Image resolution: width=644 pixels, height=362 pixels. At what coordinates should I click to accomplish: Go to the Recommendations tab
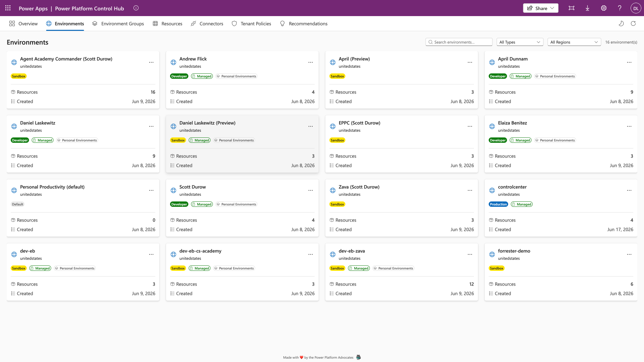tap(304, 23)
